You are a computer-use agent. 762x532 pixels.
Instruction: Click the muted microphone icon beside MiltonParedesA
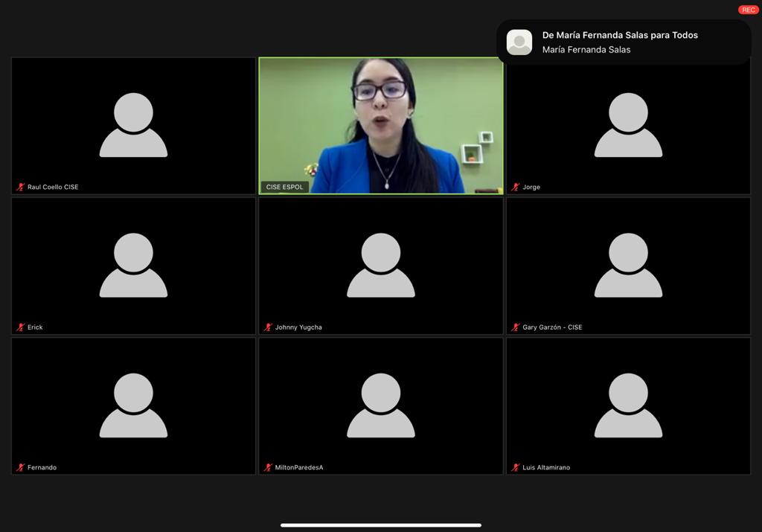[x=268, y=467]
